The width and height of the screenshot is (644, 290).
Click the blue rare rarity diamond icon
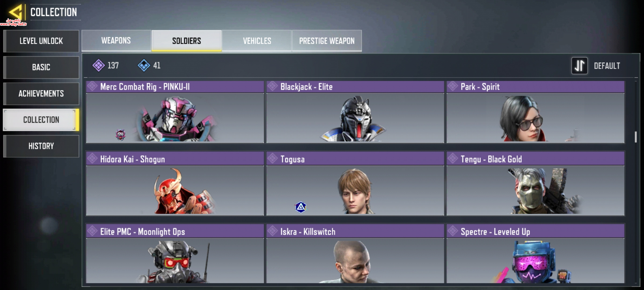click(x=144, y=65)
